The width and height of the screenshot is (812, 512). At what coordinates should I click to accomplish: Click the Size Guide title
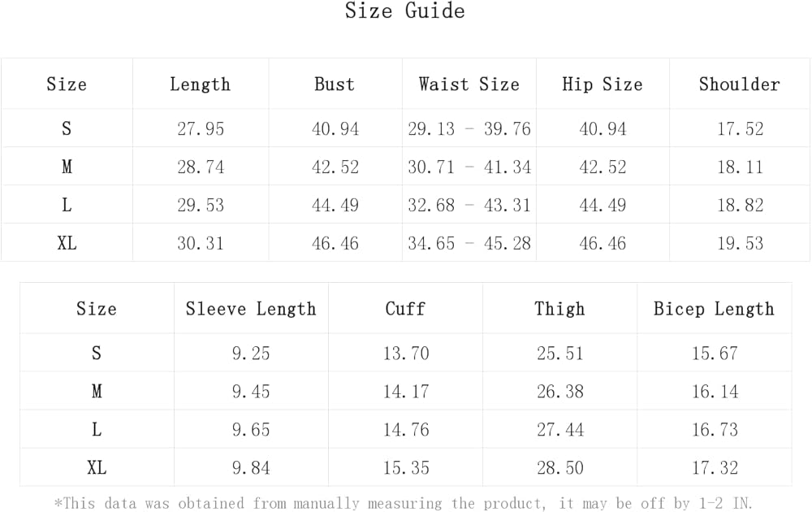coord(404,11)
